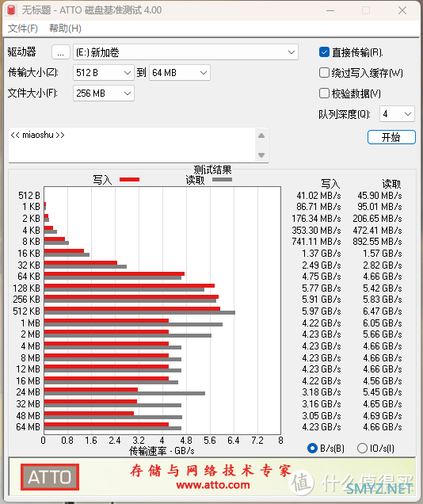Open the queue depth dropdown showing 4
The image size is (423, 504).
coord(397,114)
